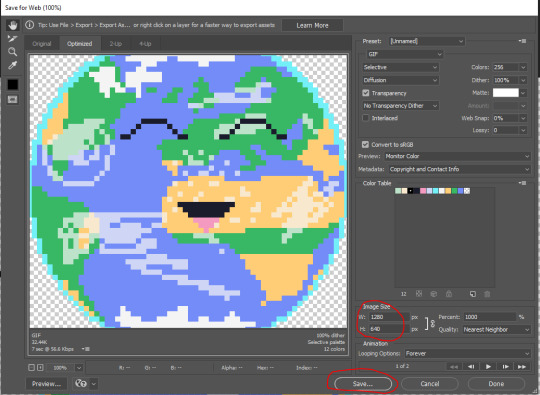Screen dimensions: 540x395
Task: Play the animation
Action: click(488, 366)
